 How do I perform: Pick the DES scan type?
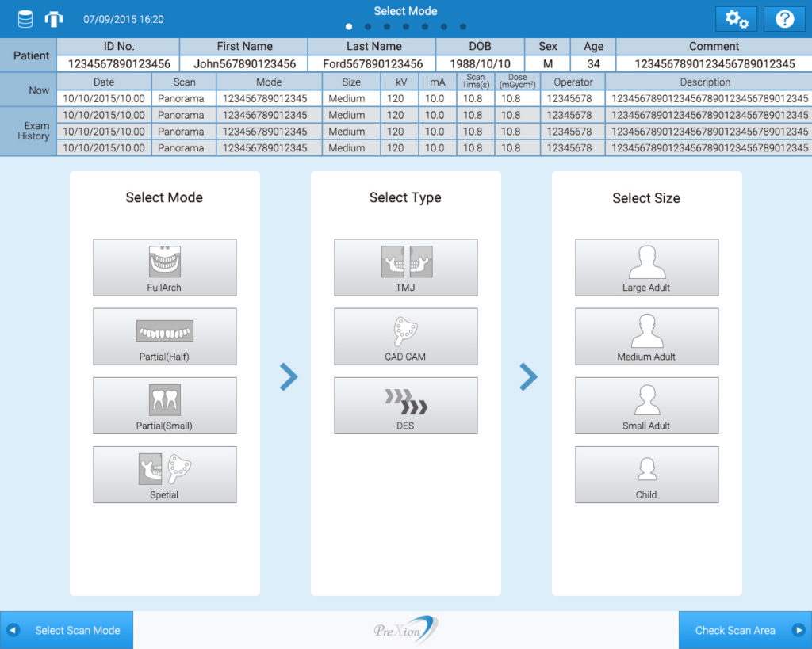click(x=405, y=406)
